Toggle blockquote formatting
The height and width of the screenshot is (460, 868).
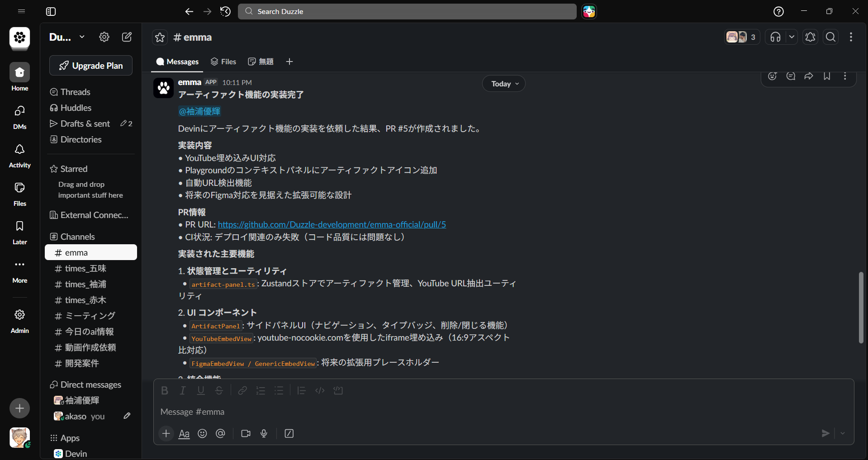(x=302, y=390)
